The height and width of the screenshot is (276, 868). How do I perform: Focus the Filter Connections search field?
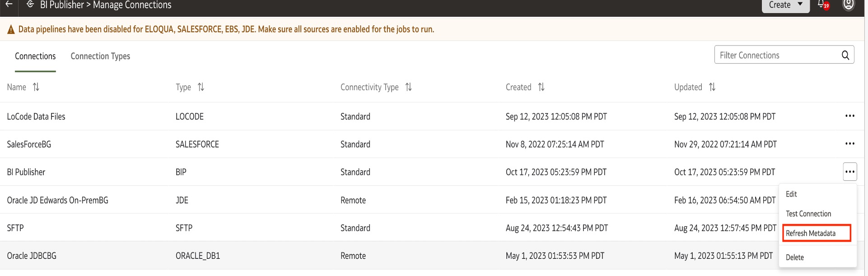776,55
